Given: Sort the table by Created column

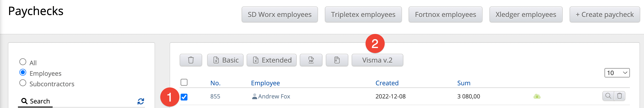Looking at the screenshot, I should [x=387, y=83].
